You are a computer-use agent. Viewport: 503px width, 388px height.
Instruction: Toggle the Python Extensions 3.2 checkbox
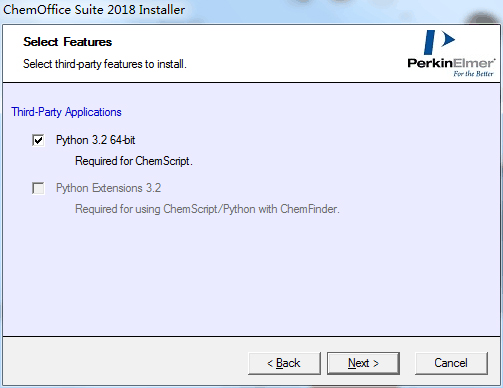[38, 188]
